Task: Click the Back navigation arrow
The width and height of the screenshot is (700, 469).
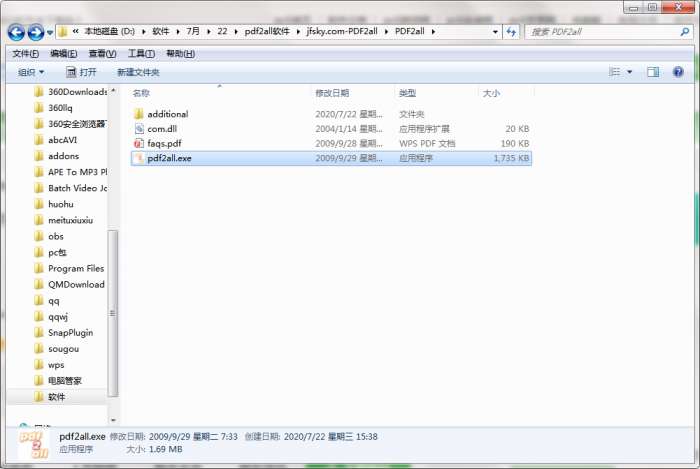Action: (x=16, y=32)
